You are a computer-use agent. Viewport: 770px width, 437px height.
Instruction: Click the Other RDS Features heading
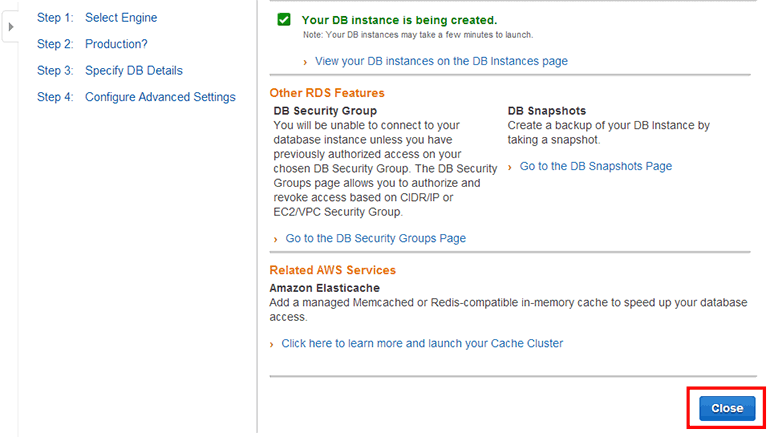tap(327, 93)
